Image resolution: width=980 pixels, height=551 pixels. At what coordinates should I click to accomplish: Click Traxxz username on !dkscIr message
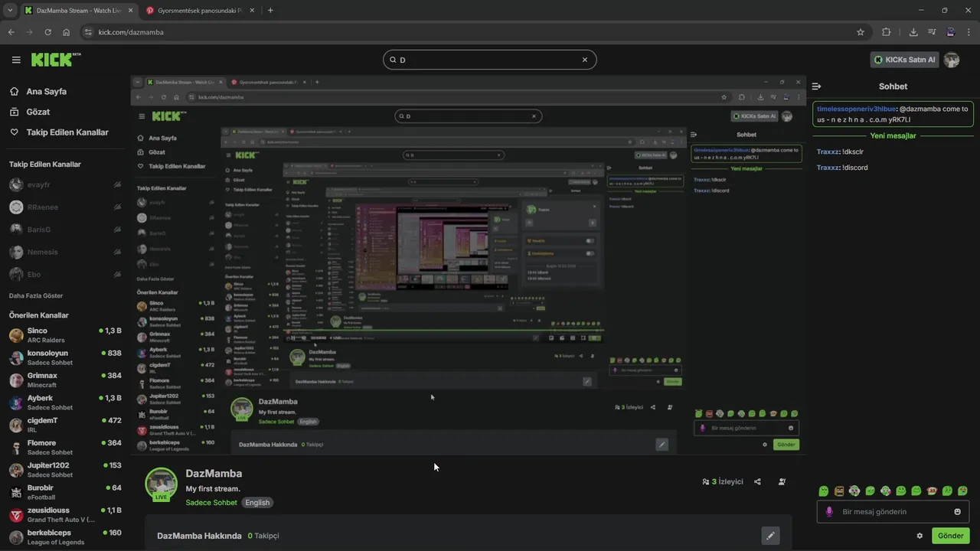[828, 152]
